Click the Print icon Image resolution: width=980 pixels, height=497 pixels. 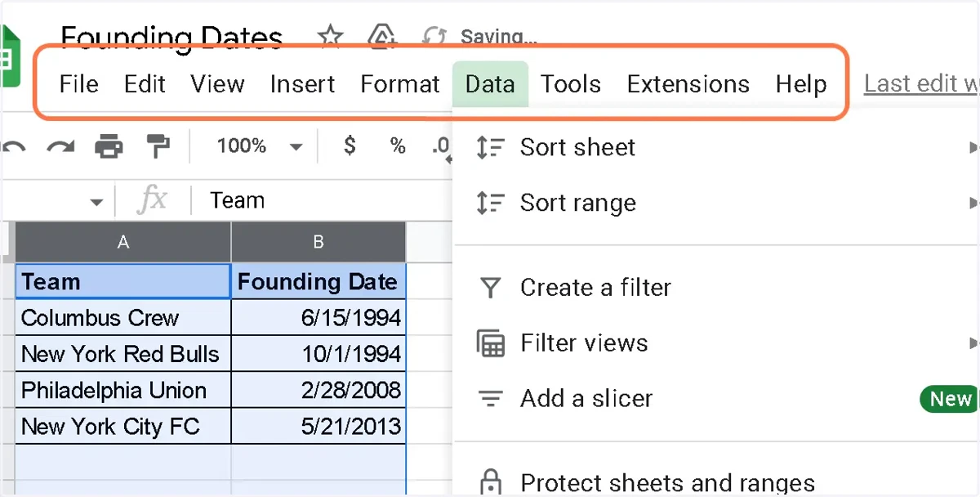point(109,147)
